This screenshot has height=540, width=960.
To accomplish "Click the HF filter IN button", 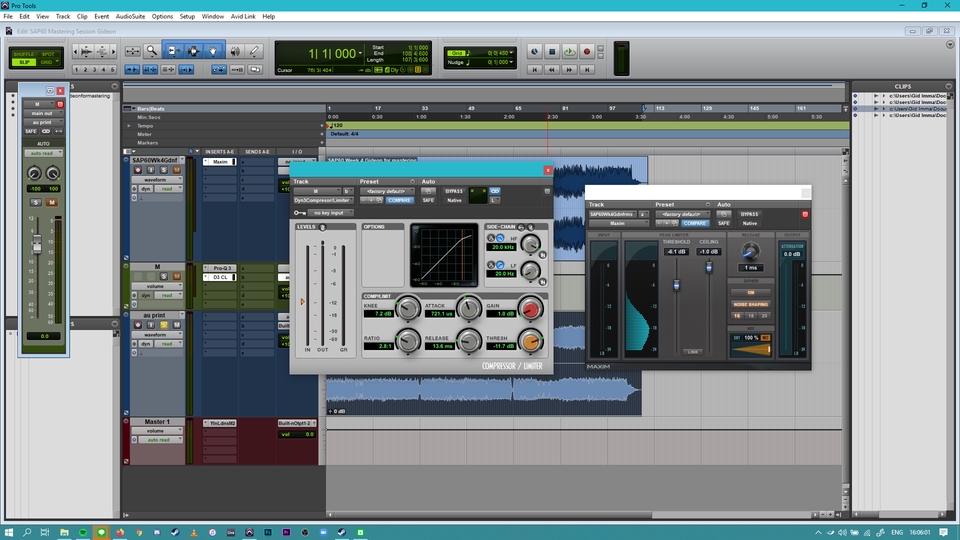I will [x=542, y=255].
